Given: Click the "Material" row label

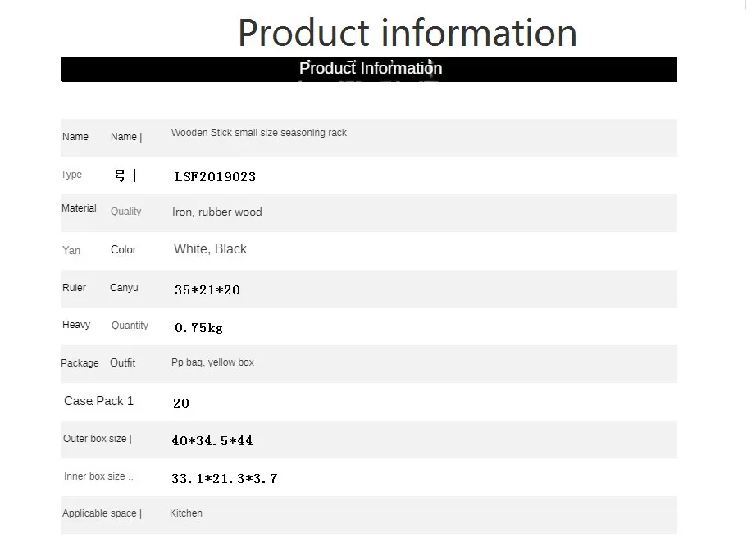Looking at the screenshot, I should tap(79, 208).
